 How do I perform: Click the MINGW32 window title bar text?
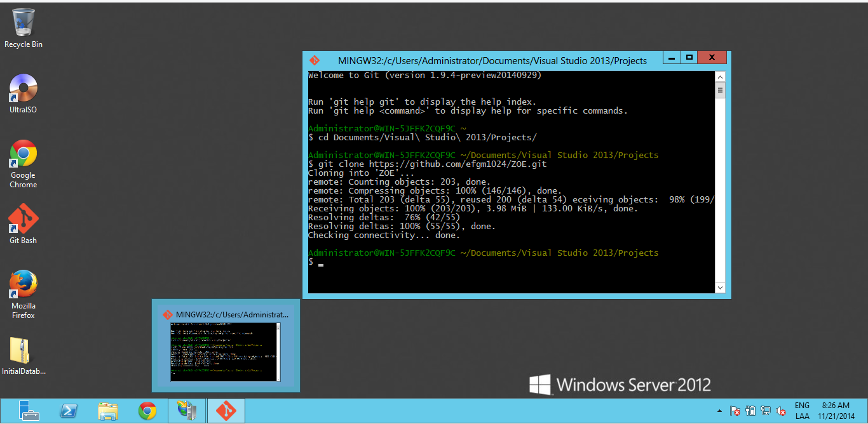(x=492, y=61)
